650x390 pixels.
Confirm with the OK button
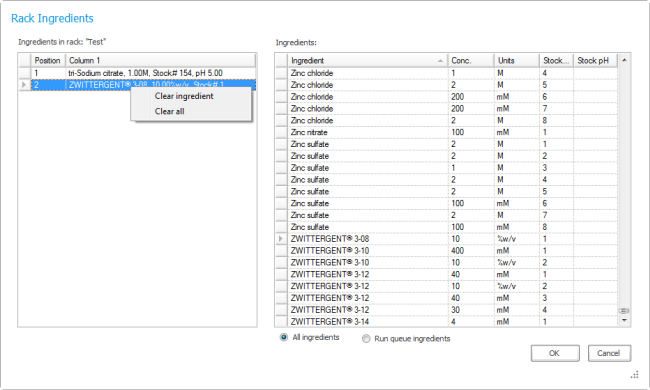point(555,353)
